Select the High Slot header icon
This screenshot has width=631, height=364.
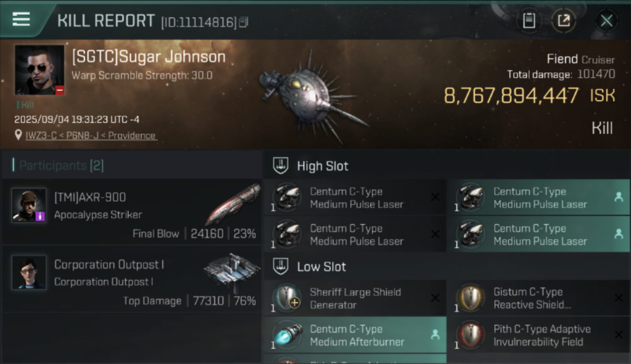[x=280, y=165]
